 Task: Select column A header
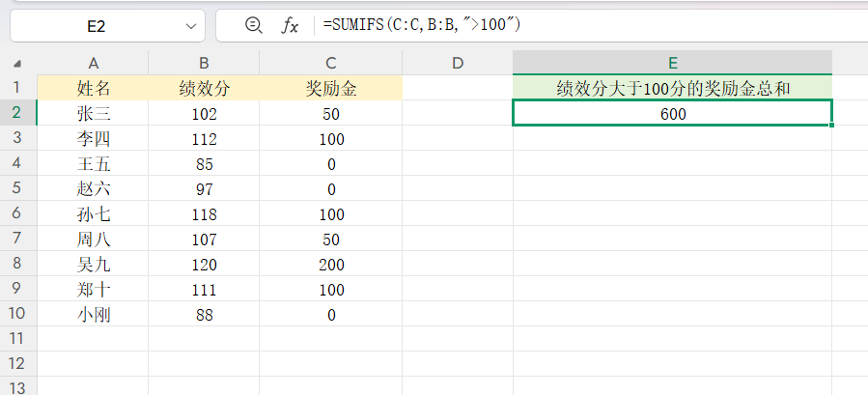93,63
